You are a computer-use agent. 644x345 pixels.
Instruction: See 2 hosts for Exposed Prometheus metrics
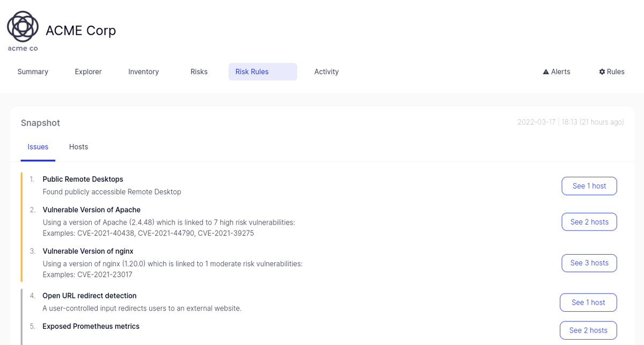tap(588, 330)
